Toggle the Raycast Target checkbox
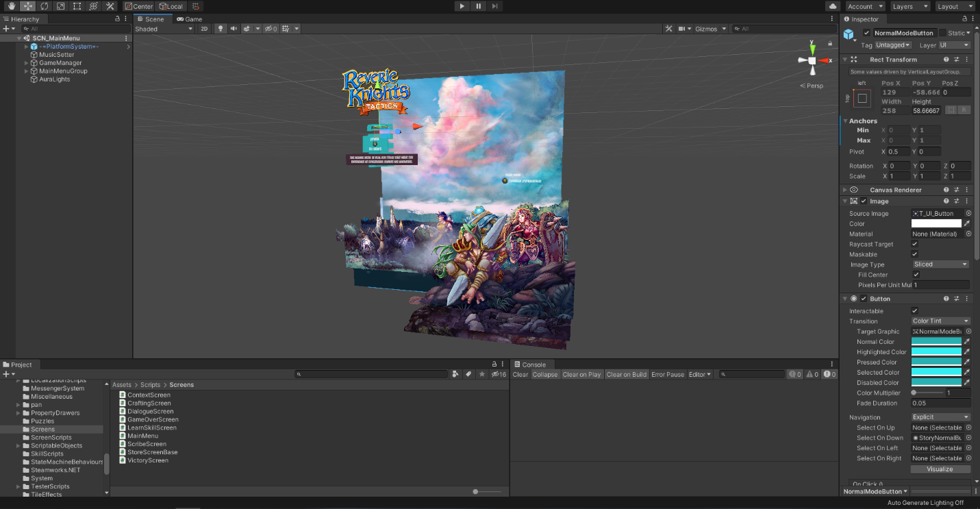Image resolution: width=980 pixels, height=509 pixels. click(915, 244)
